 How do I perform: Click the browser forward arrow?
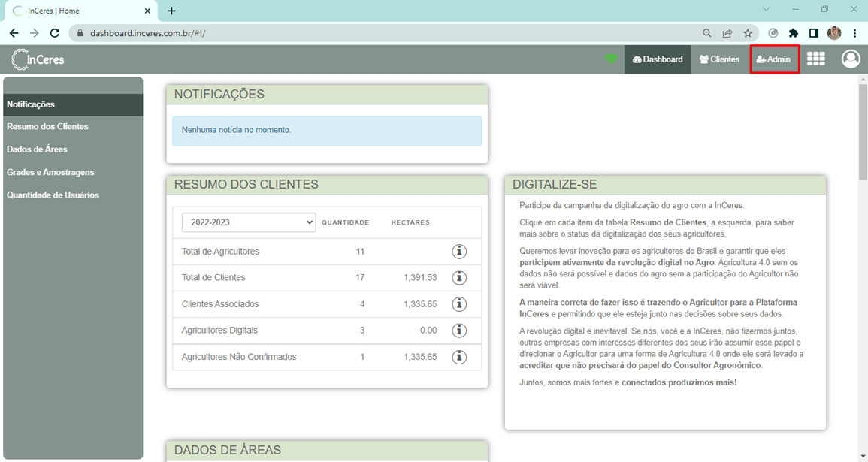35,33
